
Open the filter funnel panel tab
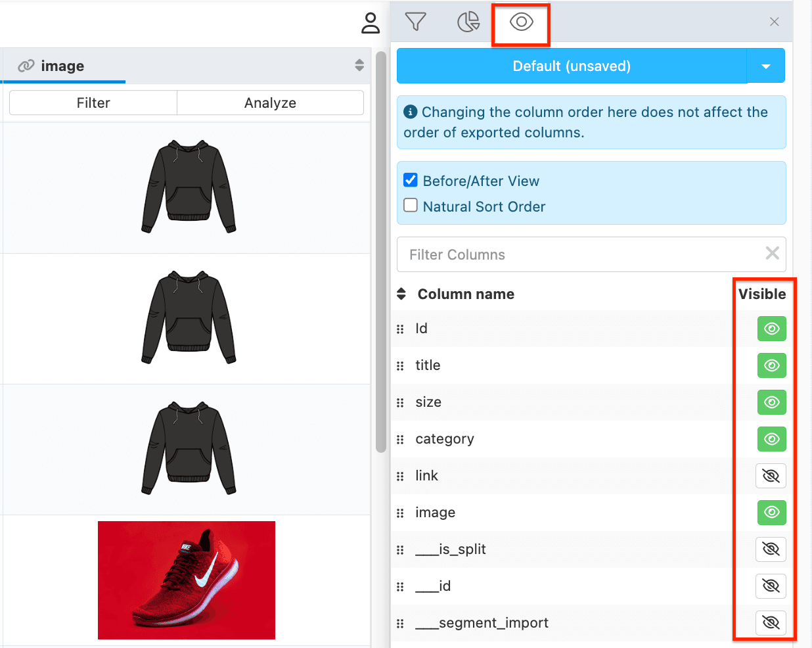click(415, 22)
